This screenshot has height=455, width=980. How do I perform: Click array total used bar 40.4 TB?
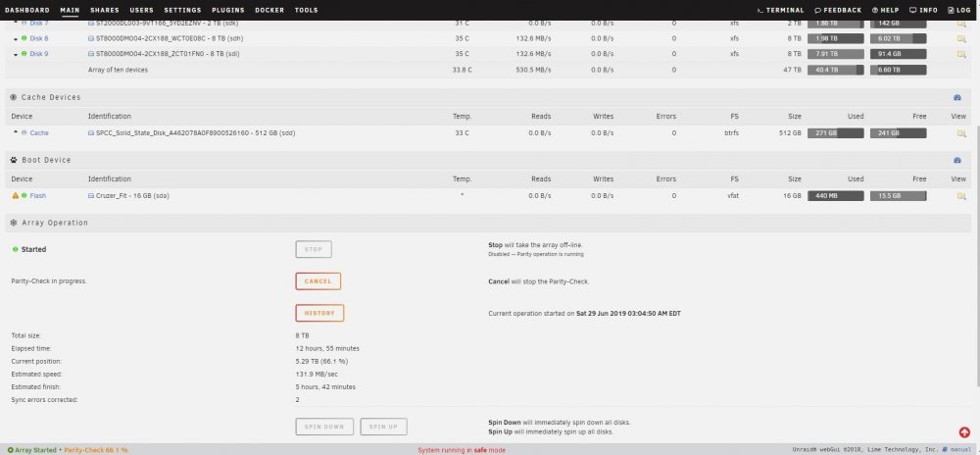(836, 70)
